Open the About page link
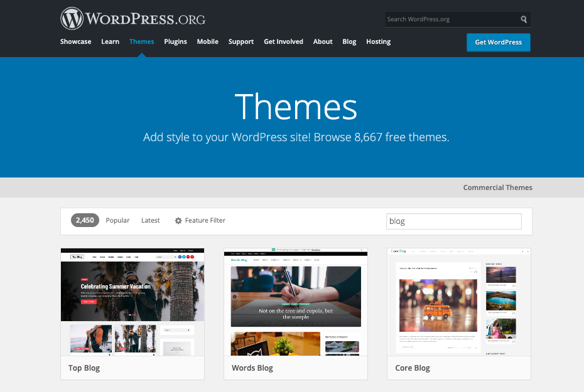Screen dimensions: 584x392 (x=323, y=42)
